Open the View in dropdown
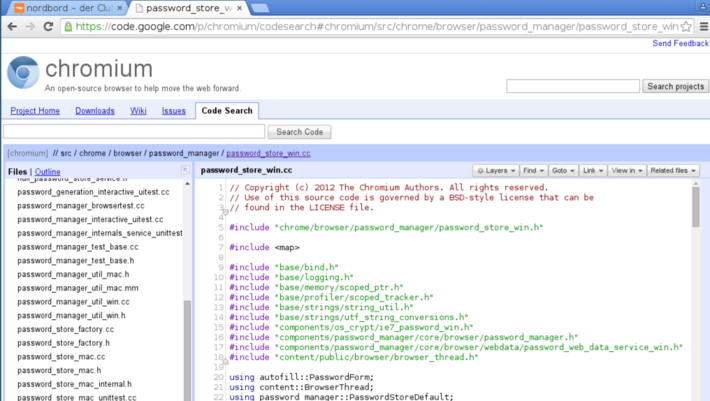This screenshot has width=710, height=401. pyautogui.click(x=627, y=171)
